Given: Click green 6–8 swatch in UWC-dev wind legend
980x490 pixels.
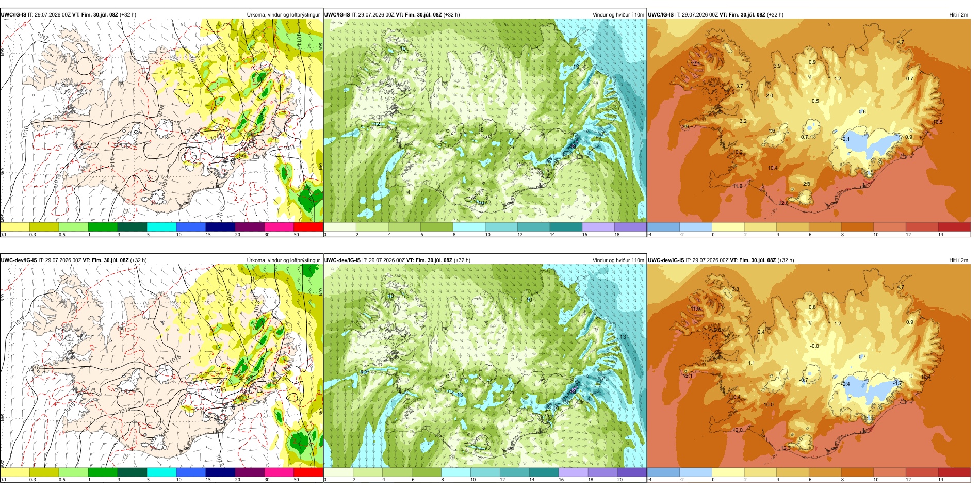Looking at the screenshot, I should pos(427,472).
